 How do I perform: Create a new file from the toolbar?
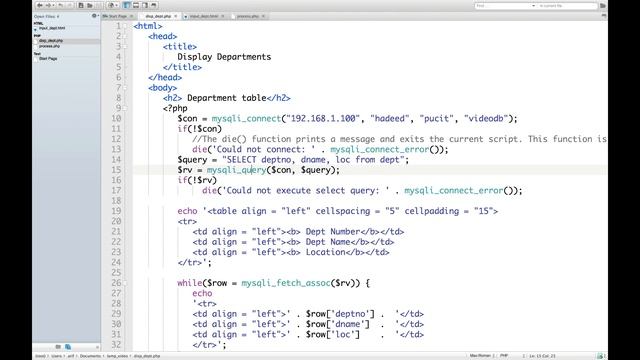tap(81, 5)
